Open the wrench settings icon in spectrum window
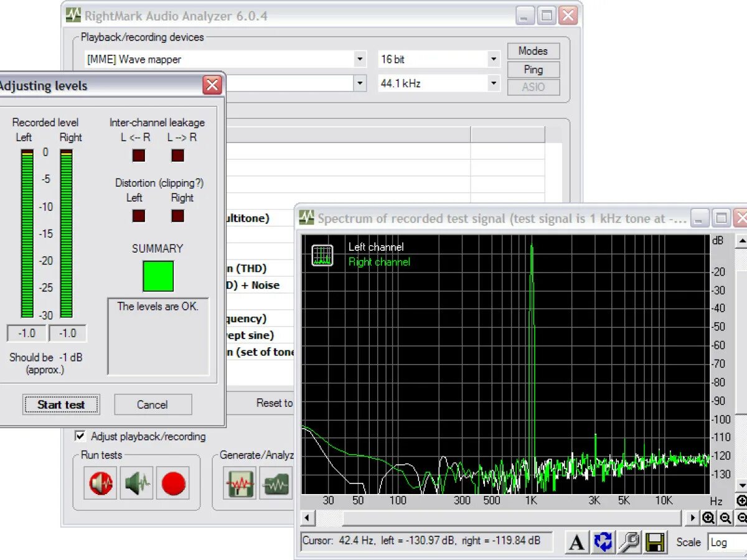This screenshot has width=747, height=560. (629, 542)
